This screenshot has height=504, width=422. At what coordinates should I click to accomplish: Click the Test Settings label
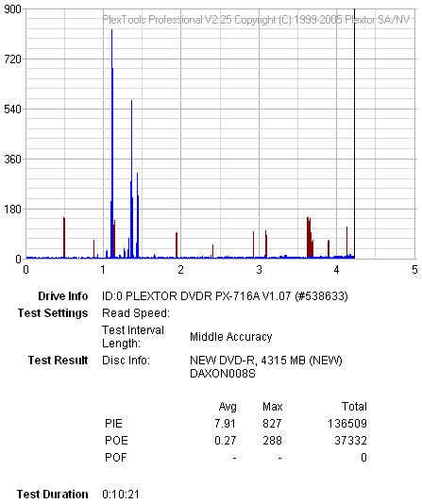(x=53, y=313)
